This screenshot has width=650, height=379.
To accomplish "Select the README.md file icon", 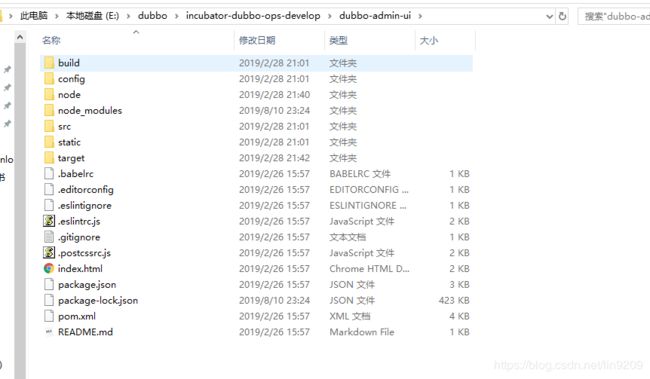I will 49,332.
